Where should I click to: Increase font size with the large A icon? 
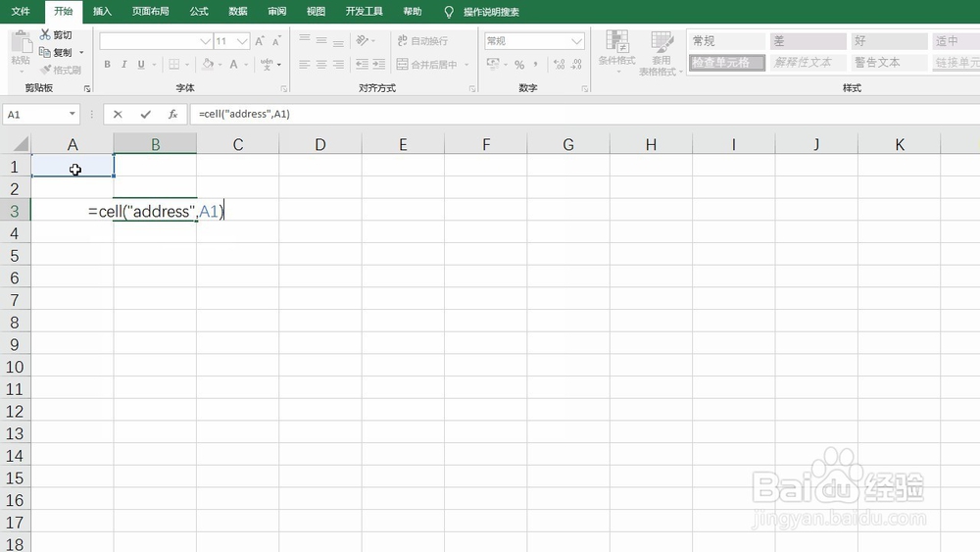click(260, 40)
